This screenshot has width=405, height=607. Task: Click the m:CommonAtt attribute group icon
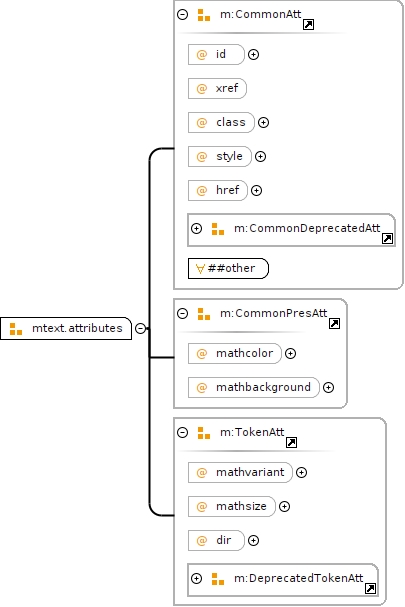click(x=204, y=15)
